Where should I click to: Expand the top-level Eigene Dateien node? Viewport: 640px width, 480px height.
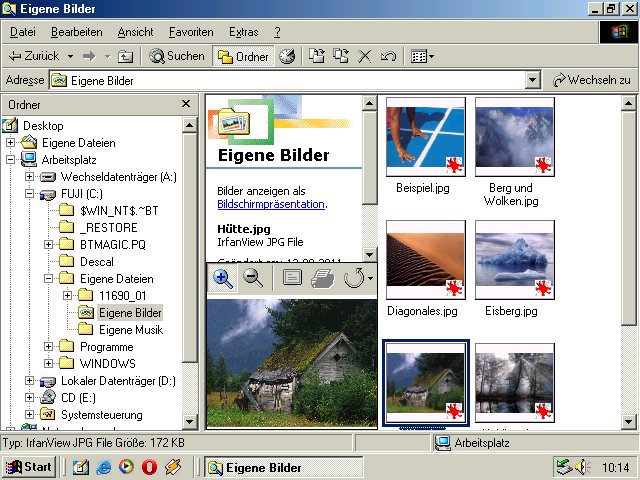tap(10, 142)
